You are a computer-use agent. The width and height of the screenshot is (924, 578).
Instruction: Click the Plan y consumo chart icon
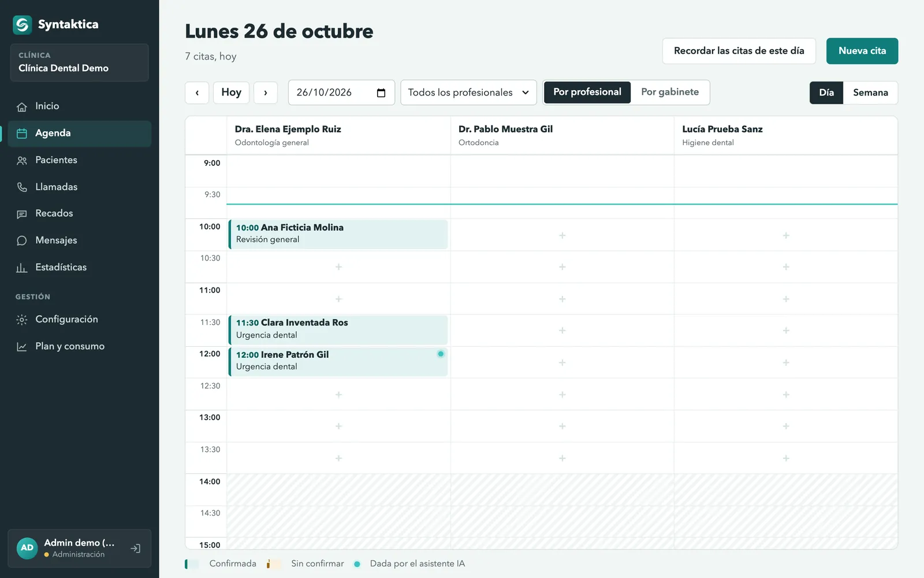(22, 347)
